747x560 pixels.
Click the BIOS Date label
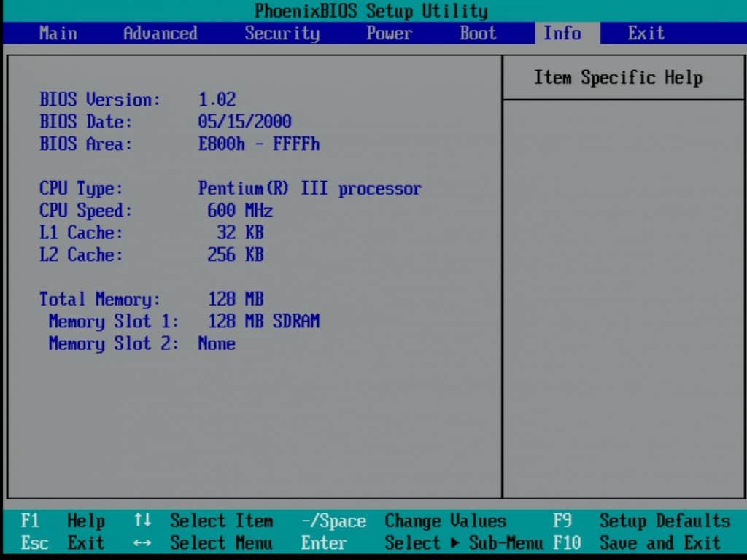point(86,122)
